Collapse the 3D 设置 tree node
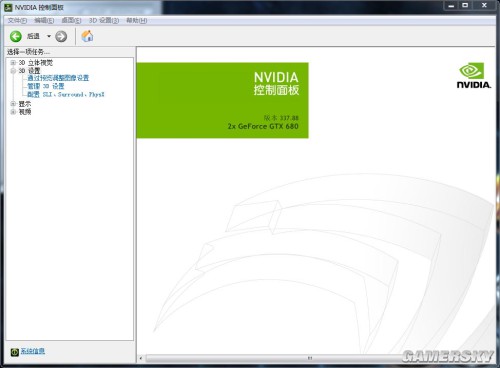Viewport: 500px width, 368px height. pyautogui.click(x=13, y=71)
